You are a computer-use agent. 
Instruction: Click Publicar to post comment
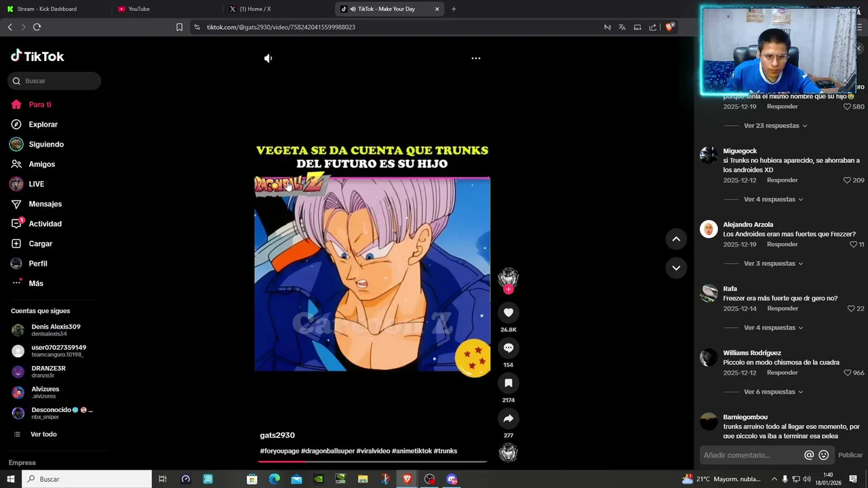point(850,455)
